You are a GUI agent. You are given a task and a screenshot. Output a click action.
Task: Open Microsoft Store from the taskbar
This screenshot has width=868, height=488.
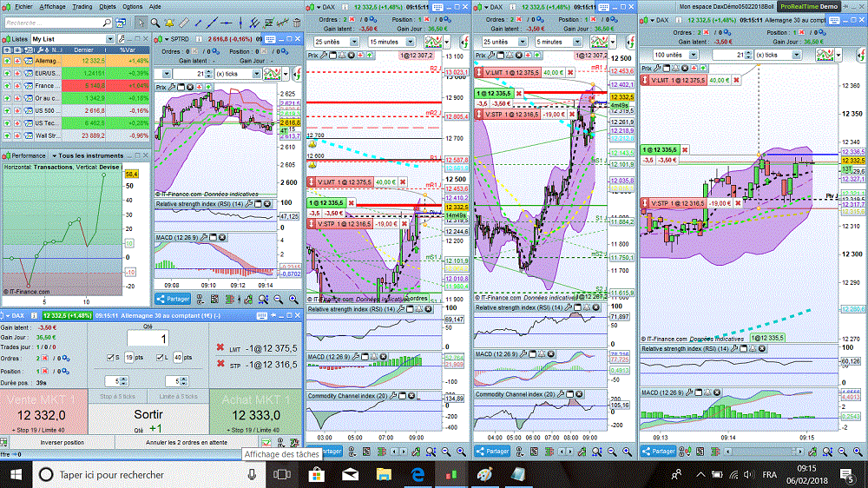316,475
